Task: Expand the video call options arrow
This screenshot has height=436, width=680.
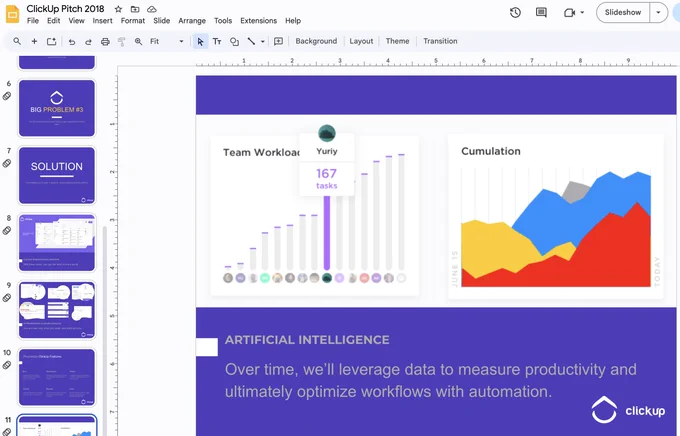Action: (x=582, y=13)
